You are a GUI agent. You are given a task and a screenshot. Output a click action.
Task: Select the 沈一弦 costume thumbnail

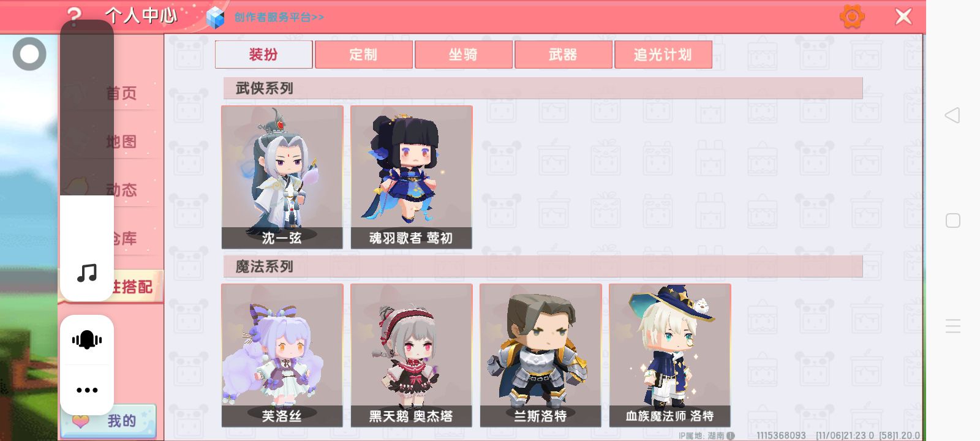tap(282, 177)
